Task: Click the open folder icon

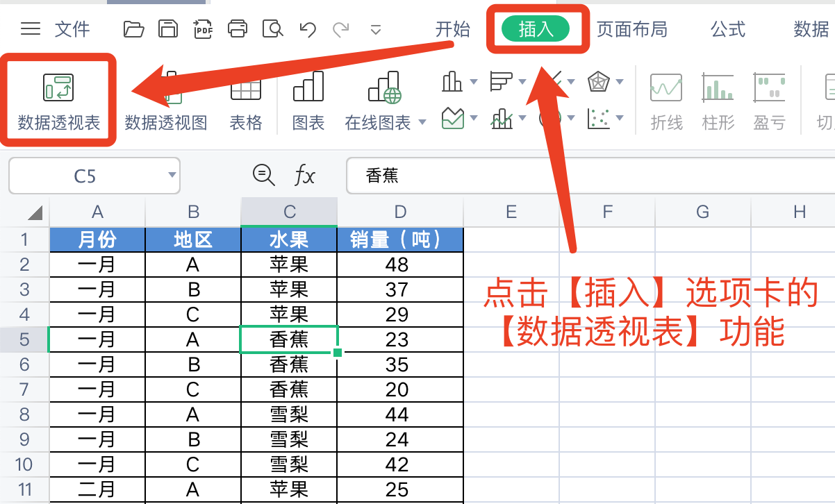Action: (133, 28)
